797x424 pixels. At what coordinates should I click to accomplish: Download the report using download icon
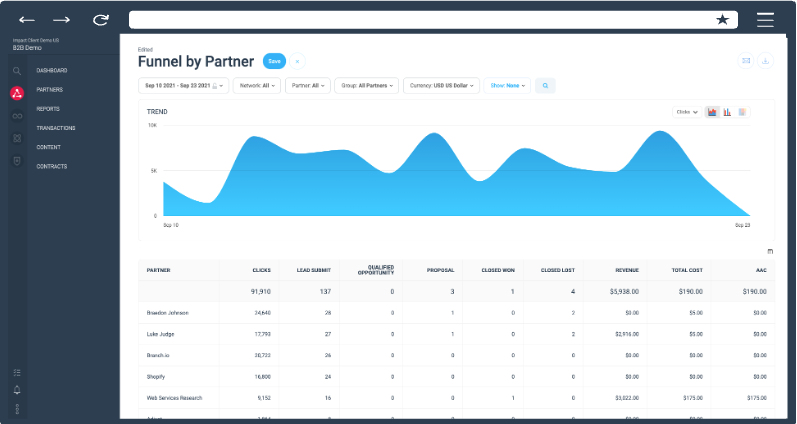766,61
